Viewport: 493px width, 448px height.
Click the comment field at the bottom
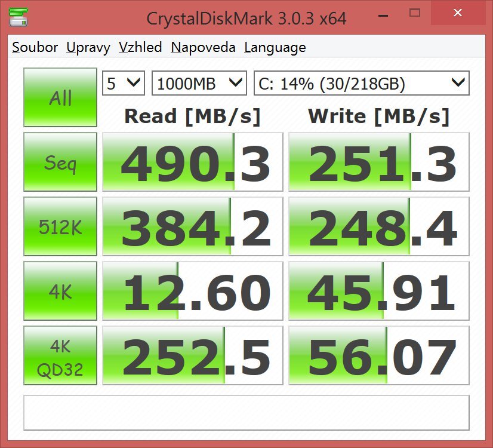pyautogui.click(x=246, y=412)
